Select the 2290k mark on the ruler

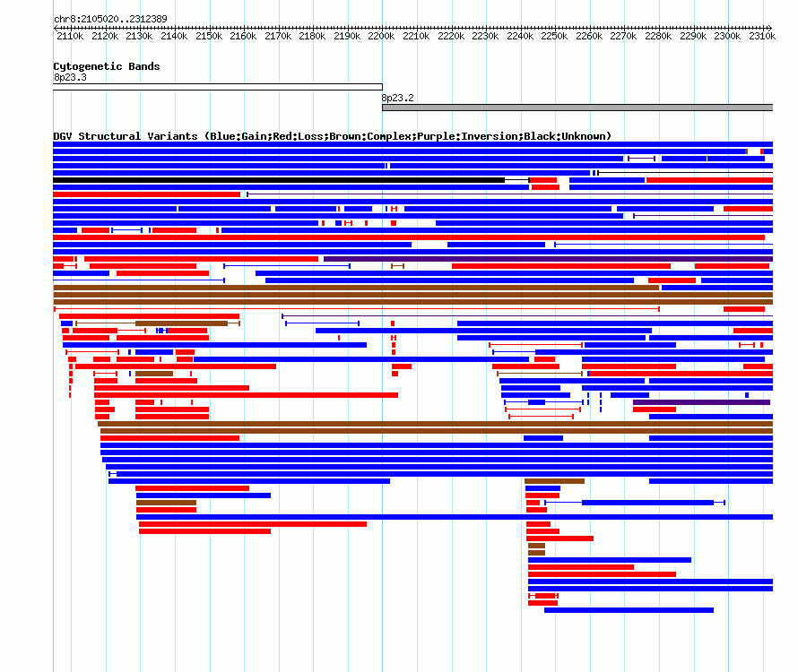[693, 36]
